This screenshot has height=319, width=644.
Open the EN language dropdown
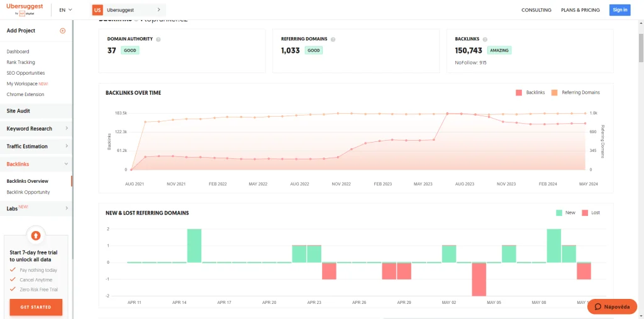[x=65, y=10]
